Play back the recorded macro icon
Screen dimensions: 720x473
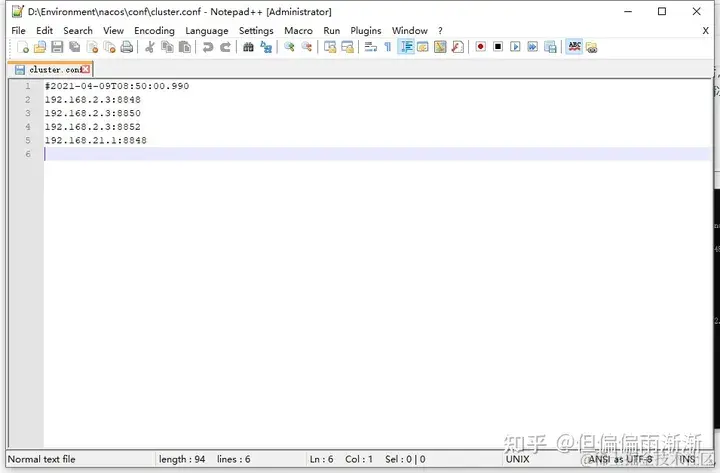515,47
